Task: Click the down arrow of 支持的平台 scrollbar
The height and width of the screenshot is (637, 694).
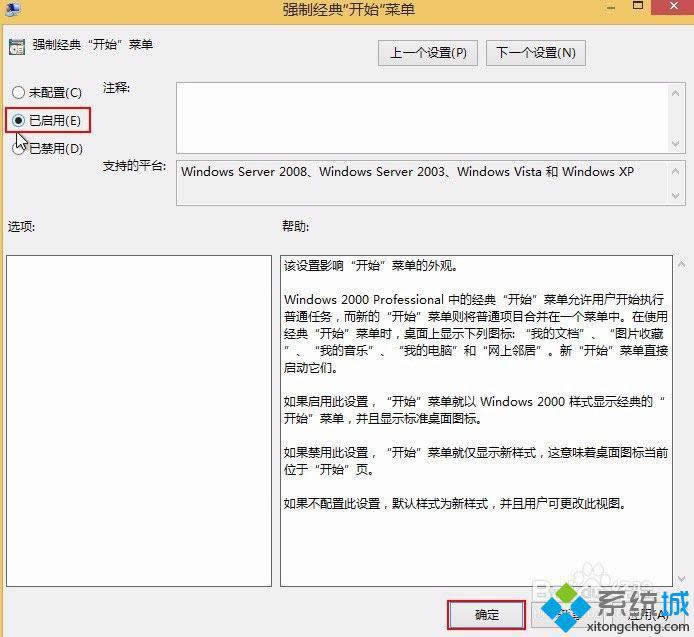Action: [675, 195]
